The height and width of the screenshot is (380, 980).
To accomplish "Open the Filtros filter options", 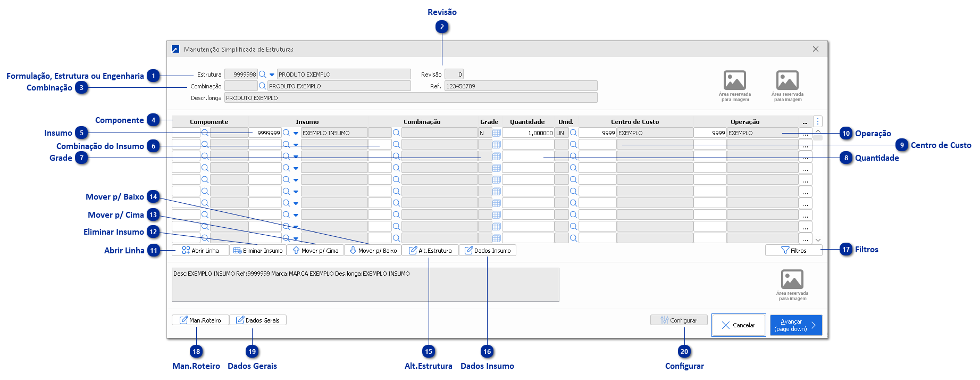I will [793, 251].
